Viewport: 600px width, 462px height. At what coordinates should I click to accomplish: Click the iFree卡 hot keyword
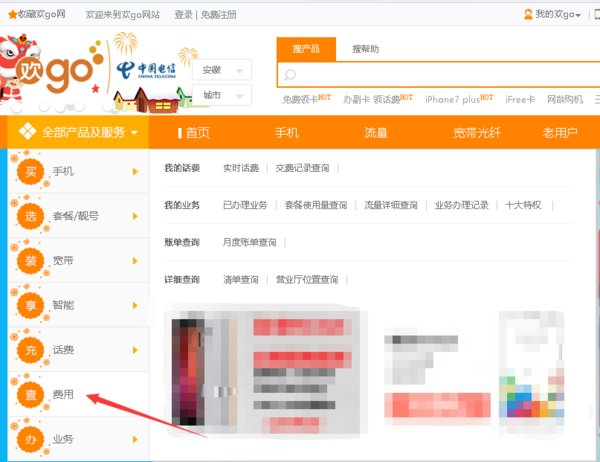pyautogui.click(x=520, y=100)
